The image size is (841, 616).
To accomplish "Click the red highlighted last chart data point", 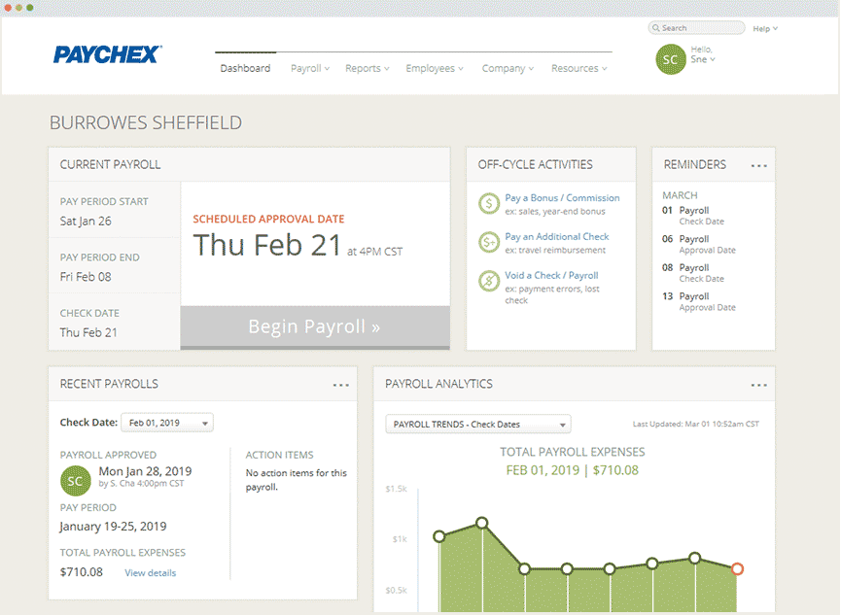I will coord(738,568).
